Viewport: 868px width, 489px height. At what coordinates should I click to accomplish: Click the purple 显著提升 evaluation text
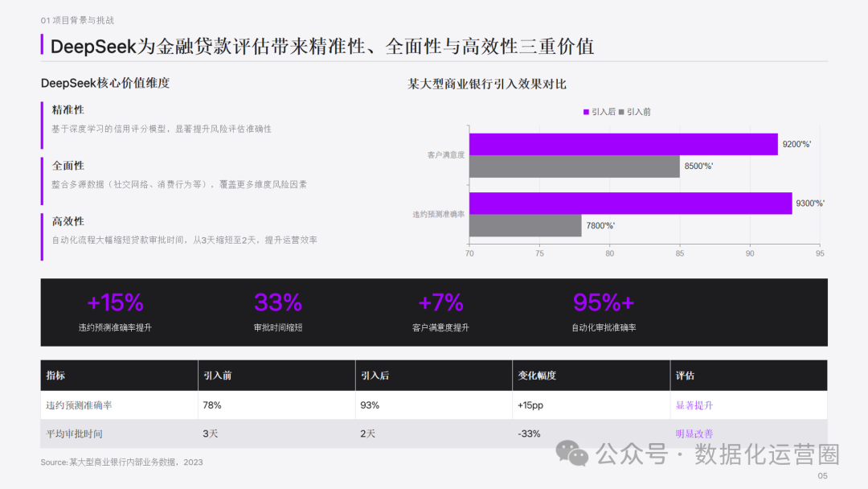[x=694, y=405]
